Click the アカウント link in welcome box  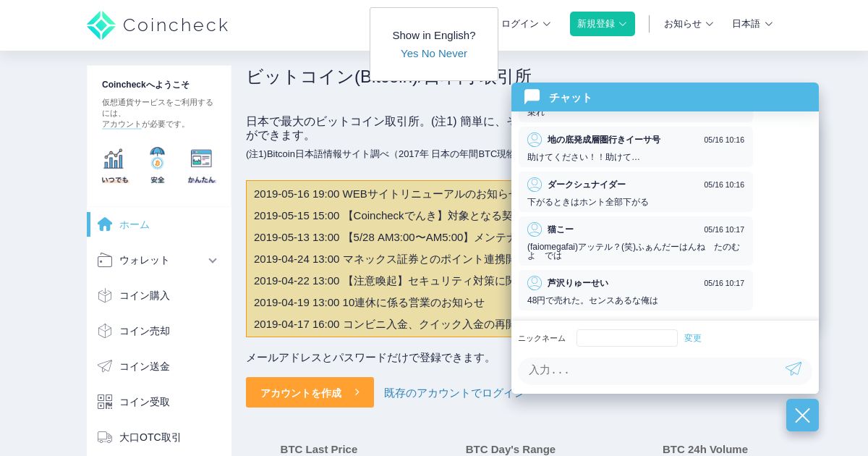click(x=122, y=124)
